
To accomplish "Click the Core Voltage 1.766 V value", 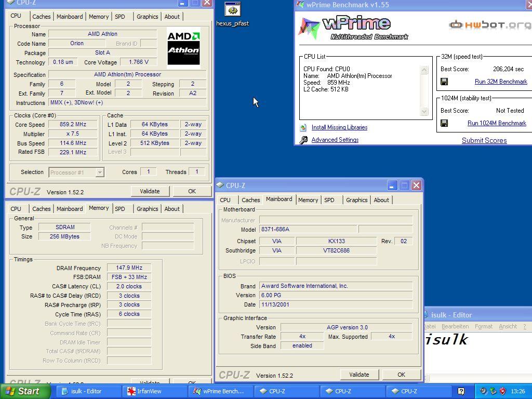I will pos(138,62).
